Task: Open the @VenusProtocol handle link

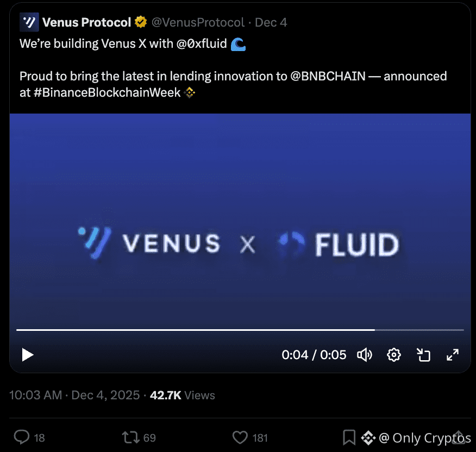Action: tap(198, 22)
